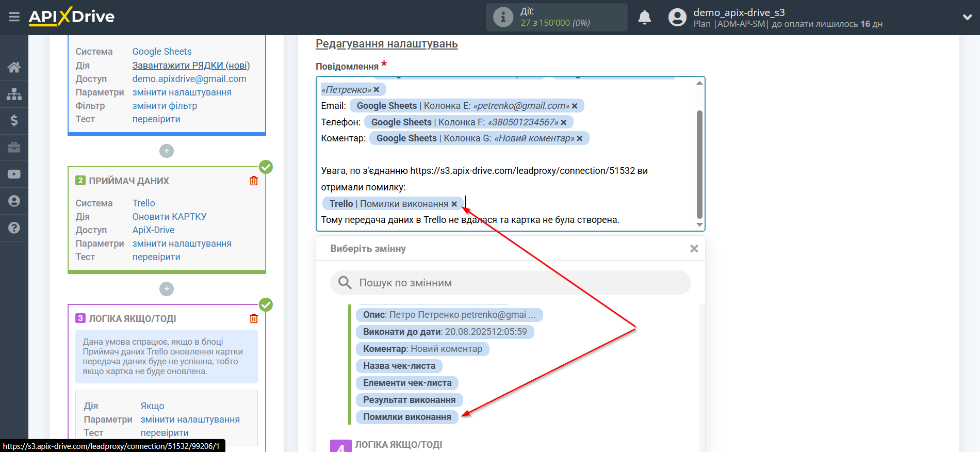Click the Trello block green checkmark
The height and width of the screenshot is (452, 980).
pos(266,167)
